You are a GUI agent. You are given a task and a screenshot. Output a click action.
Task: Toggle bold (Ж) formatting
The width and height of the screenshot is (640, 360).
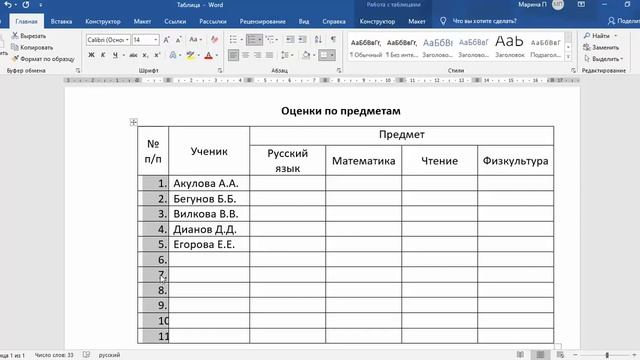coord(91,55)
